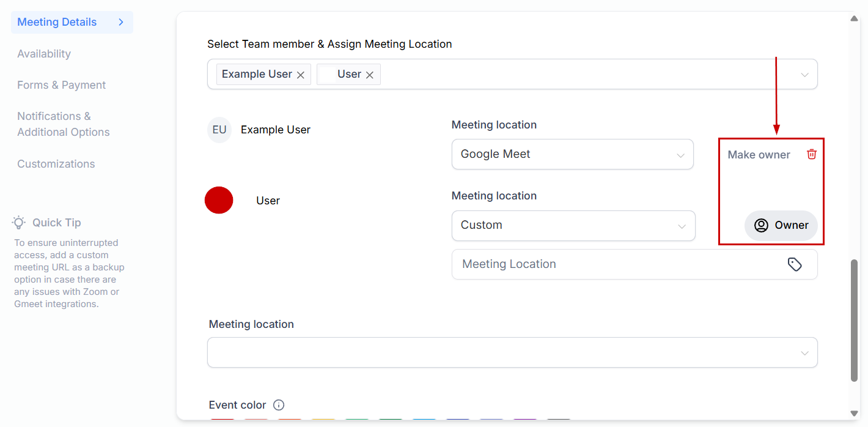Click the EU avatar of Example User

pos(219,130)
